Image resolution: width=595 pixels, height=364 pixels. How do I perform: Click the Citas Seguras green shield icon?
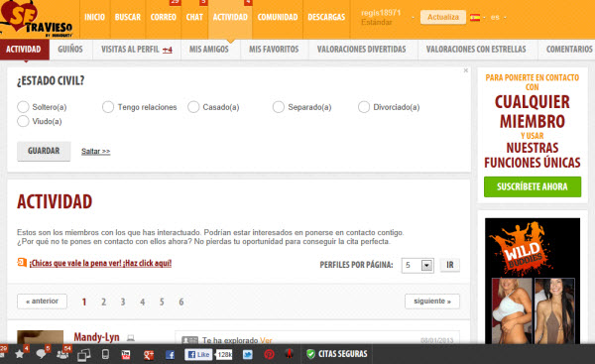point(310,354)
